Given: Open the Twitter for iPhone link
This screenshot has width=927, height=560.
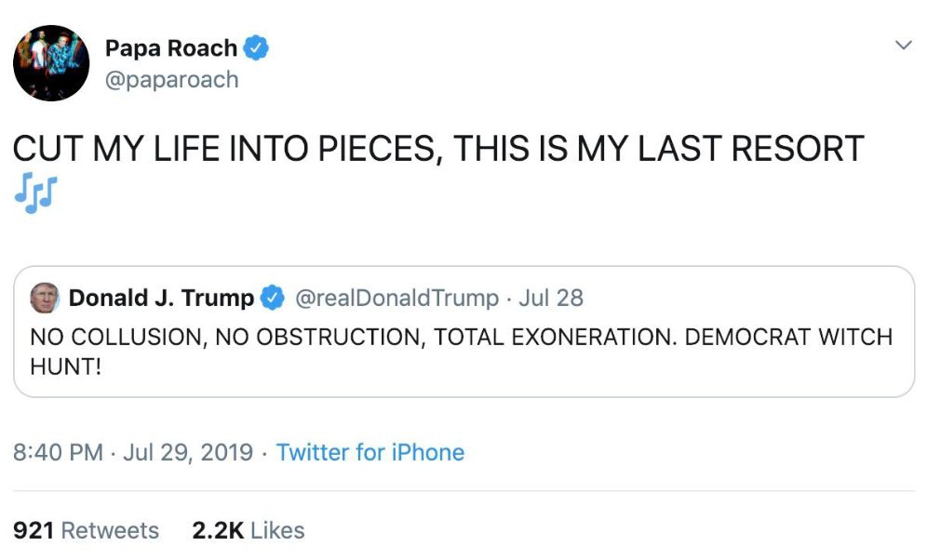Looking at the screenshot, I should coord(370,452).
